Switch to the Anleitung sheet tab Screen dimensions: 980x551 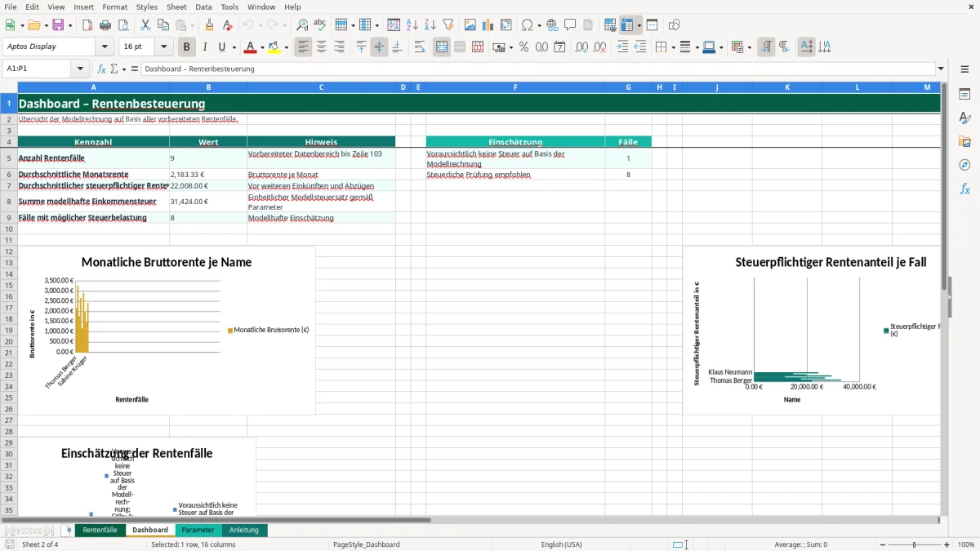pyautogui.click(x=244, y=530)
